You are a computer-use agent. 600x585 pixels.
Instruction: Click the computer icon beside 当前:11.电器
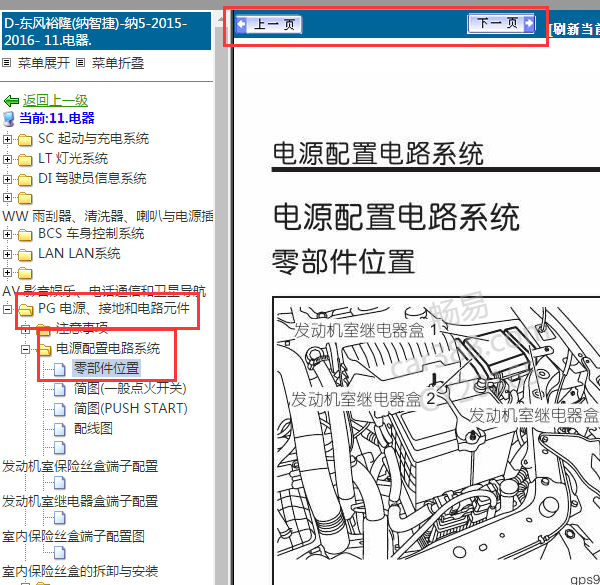click(9, 119)
